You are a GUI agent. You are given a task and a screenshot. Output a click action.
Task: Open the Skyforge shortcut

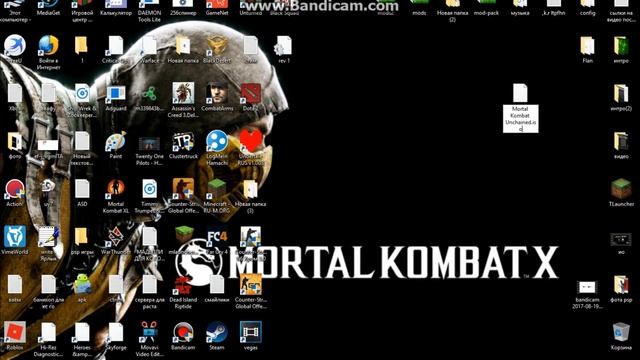(116, 332)
